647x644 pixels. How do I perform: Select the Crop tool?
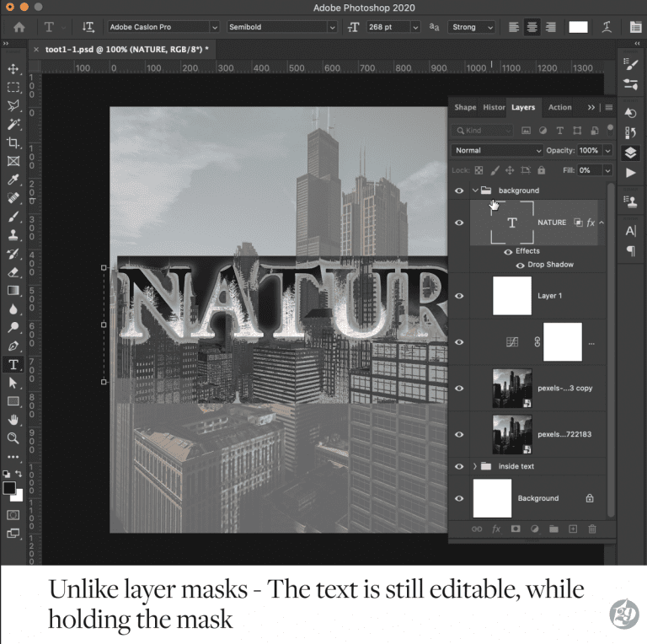coord(13,142)
